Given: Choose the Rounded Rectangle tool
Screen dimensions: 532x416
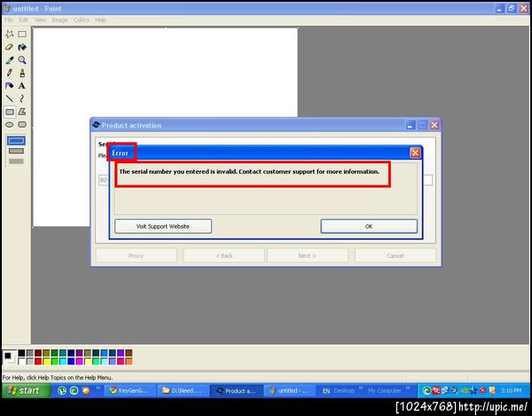Looking at the screenshot, I should [22, 124].
